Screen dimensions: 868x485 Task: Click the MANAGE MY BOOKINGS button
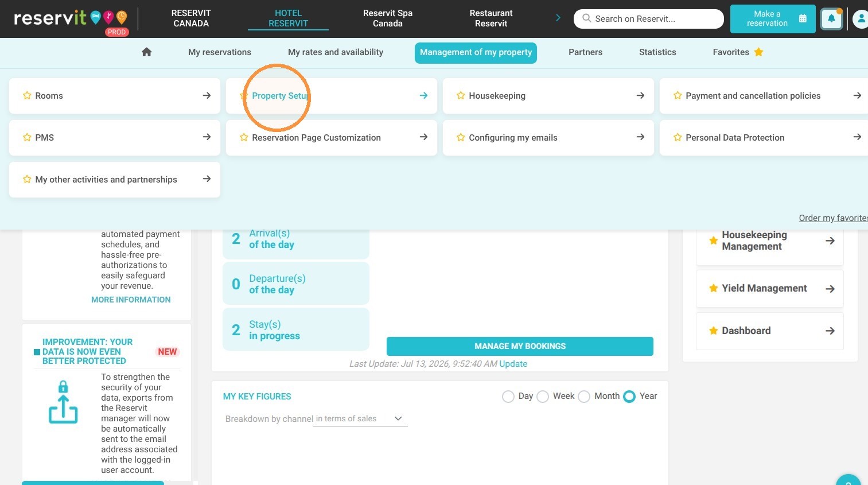[x=520, y=346]
